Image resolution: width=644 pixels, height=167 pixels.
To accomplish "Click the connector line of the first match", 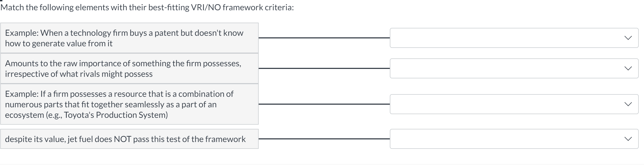I will pos(324,38).
